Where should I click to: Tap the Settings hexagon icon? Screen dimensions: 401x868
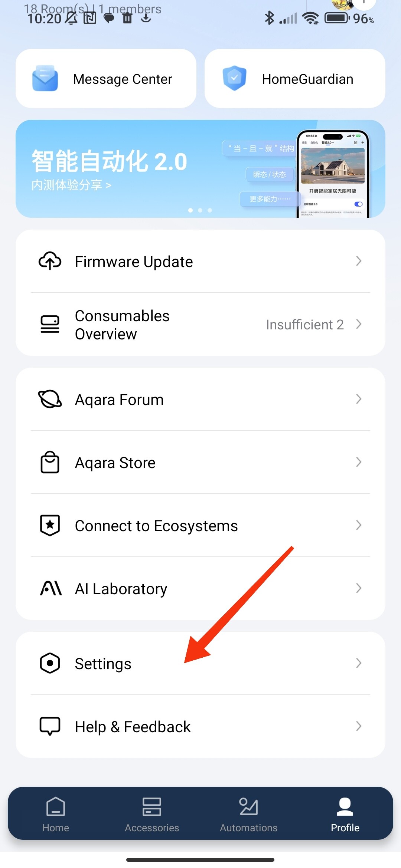point(50,663)
